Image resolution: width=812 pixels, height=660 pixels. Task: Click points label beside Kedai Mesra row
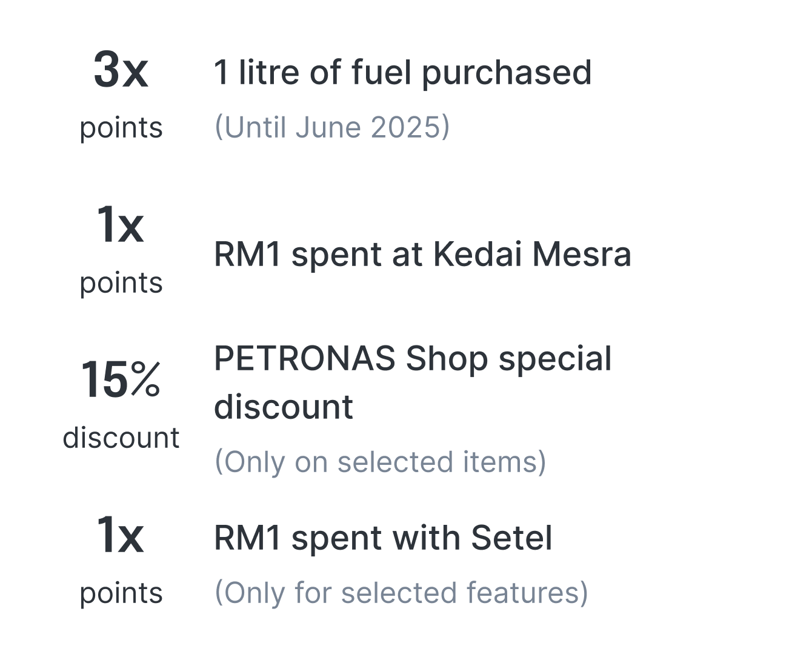coord(121,283)
